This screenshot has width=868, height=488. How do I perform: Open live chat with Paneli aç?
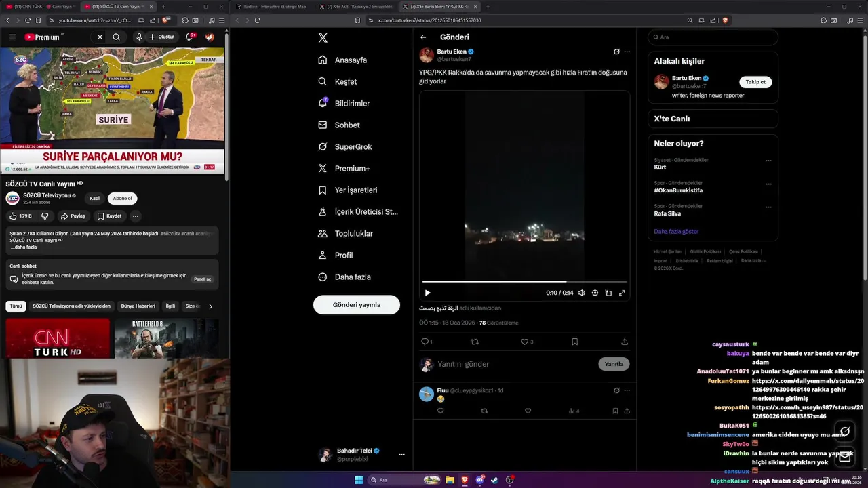click(203, 279)
